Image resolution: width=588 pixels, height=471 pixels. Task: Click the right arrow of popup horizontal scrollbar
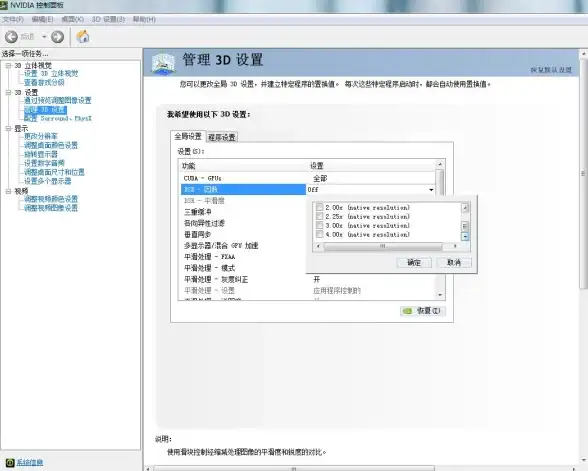[x=455, y=246]
